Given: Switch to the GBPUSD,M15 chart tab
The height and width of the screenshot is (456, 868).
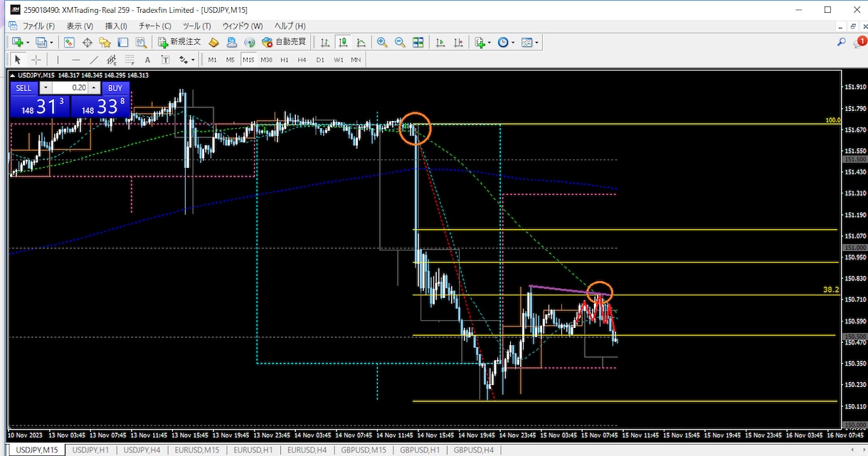Looking at the screenshot, I should pyautogui.click(x=364, y=450).
